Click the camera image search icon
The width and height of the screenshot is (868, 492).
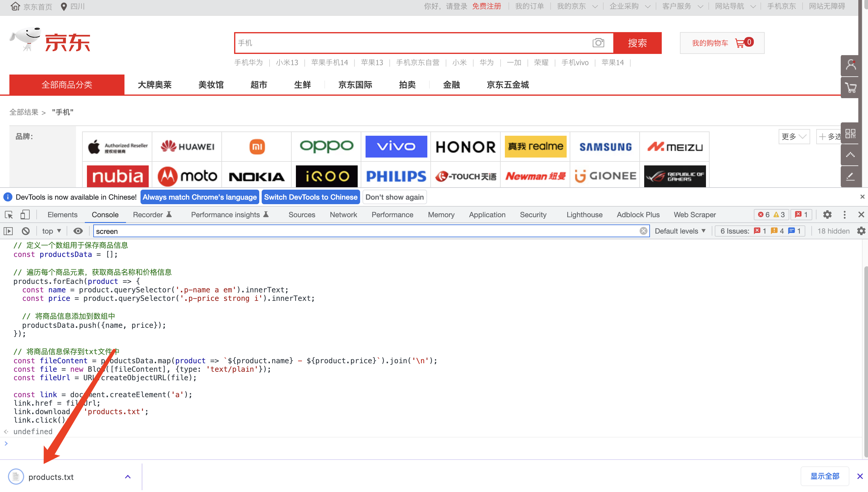click(x=598, y=43)
